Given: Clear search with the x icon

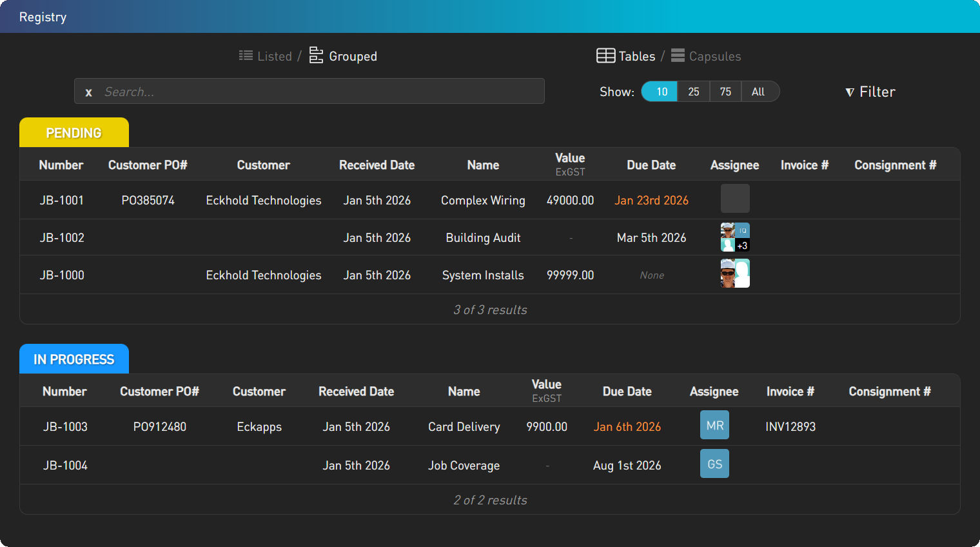Looking at the screenshot, I should point(89,92).
